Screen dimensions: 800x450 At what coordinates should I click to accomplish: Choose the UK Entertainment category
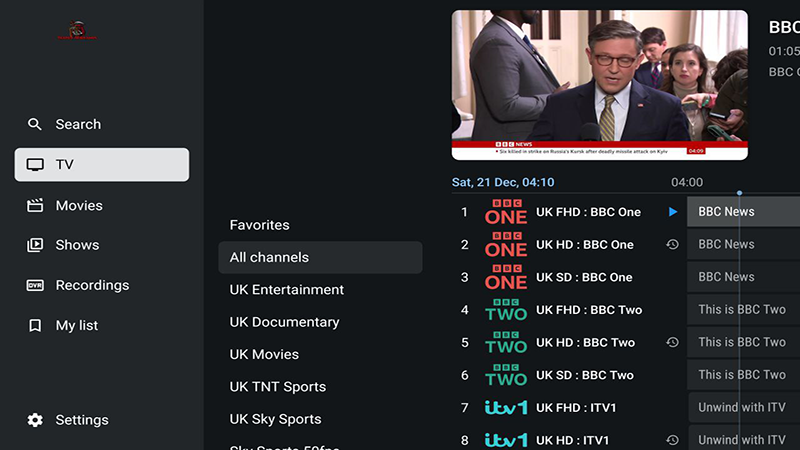point(286,290)
